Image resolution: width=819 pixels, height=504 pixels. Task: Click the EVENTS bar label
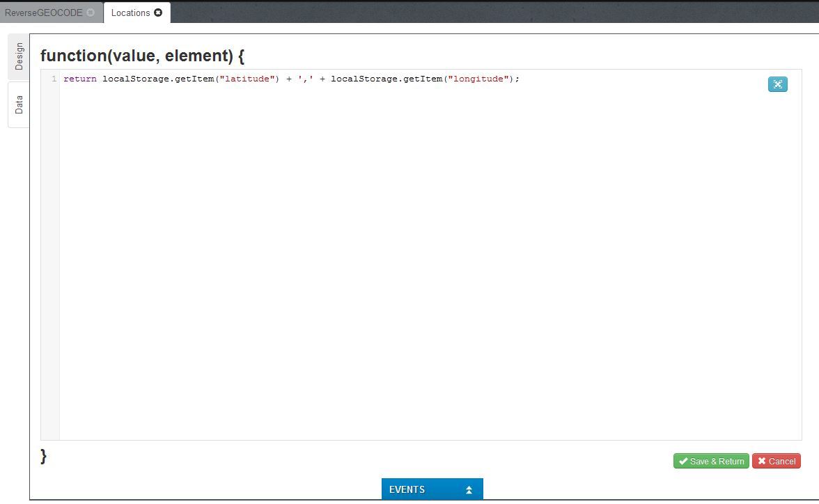point(407,490)
